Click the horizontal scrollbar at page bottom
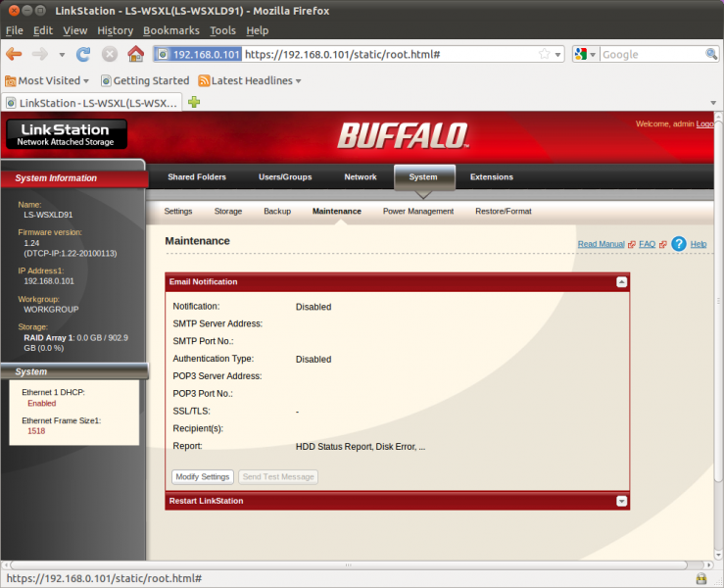This screenshot has width=724, height=588. tap(349, 564)
